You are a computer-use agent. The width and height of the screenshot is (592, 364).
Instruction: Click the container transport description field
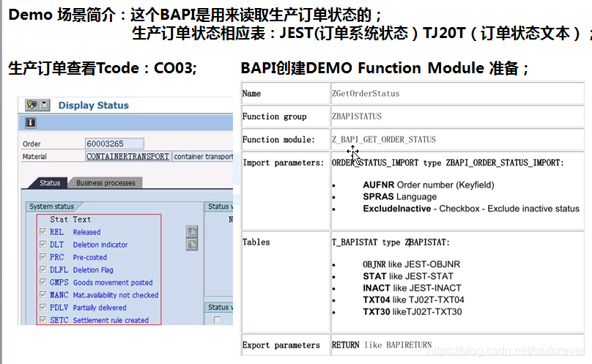203,156
